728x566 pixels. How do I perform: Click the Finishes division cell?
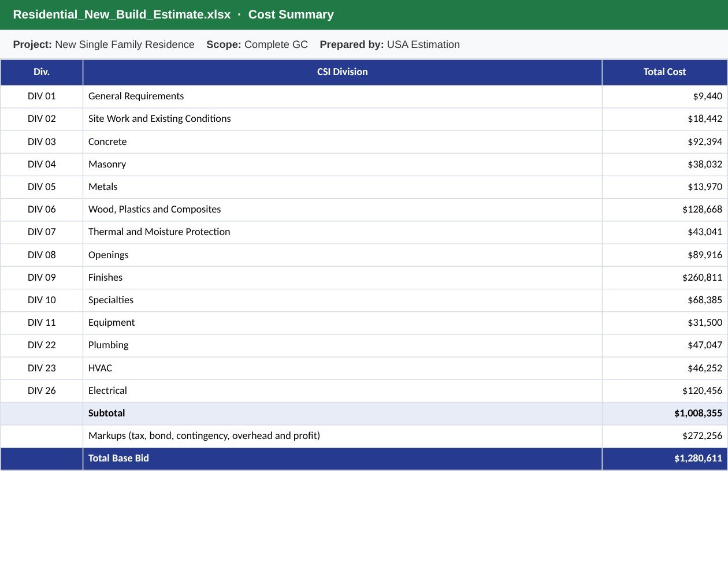342,278
